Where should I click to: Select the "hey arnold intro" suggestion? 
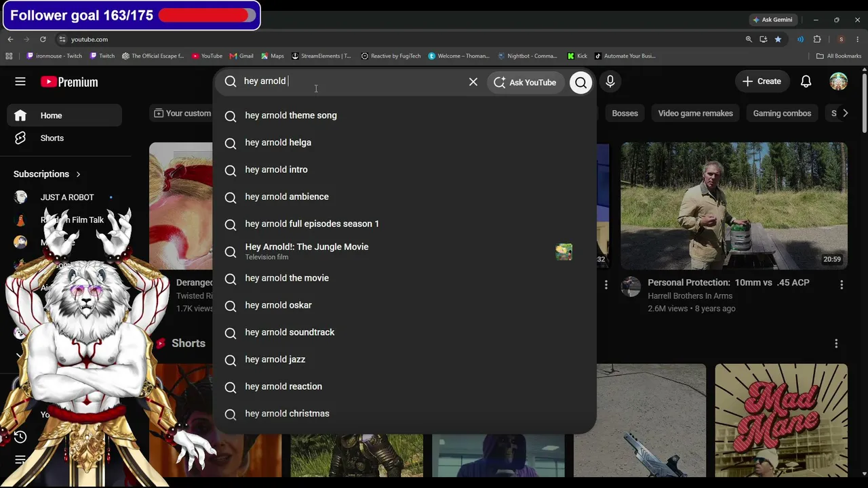click(404, 169)
